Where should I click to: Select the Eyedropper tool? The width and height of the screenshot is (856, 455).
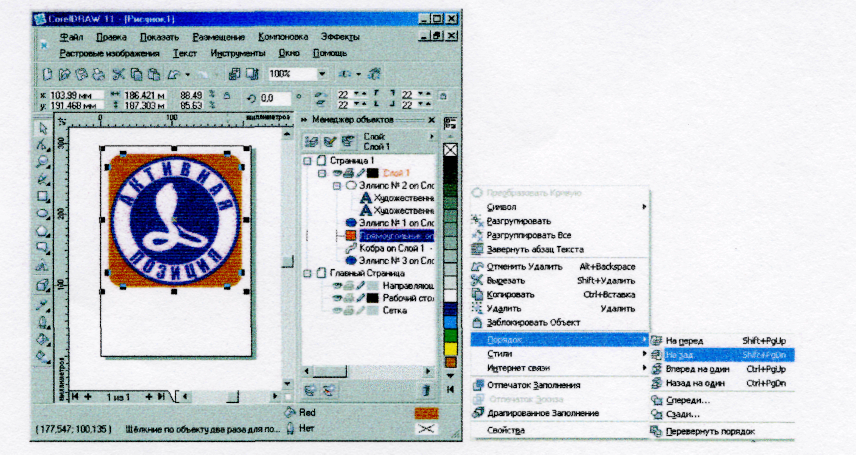point(43,305)
